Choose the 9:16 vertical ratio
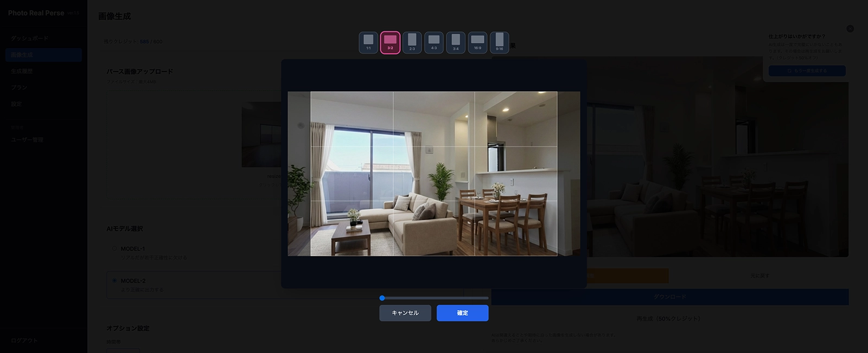The image size is (868, 353). pos(499,42)
